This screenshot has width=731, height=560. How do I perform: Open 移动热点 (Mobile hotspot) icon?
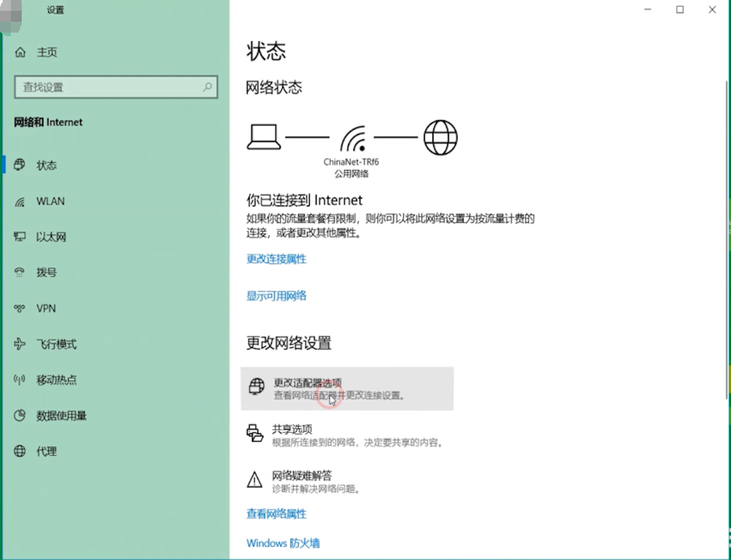[x=20, y=379]
